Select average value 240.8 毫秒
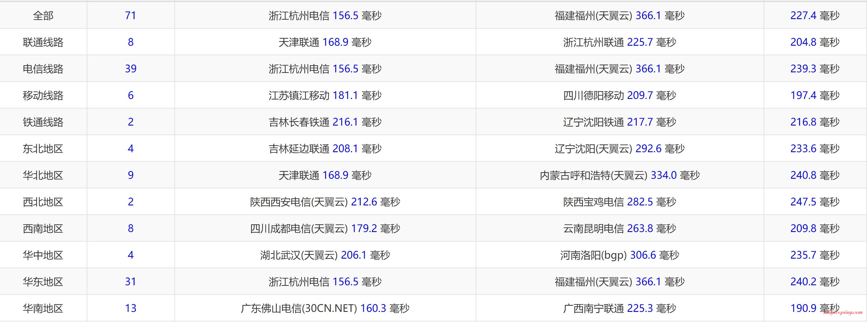 [x=815, y=175]
